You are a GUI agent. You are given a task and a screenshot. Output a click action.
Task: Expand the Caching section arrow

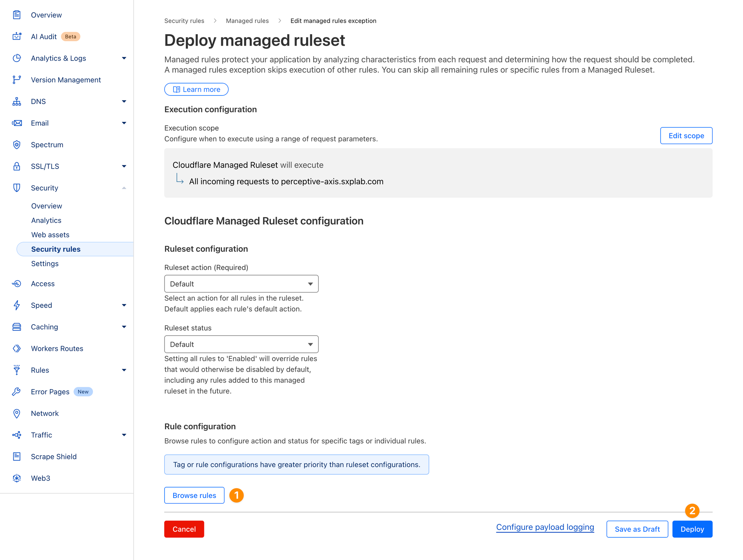[124, 327]
